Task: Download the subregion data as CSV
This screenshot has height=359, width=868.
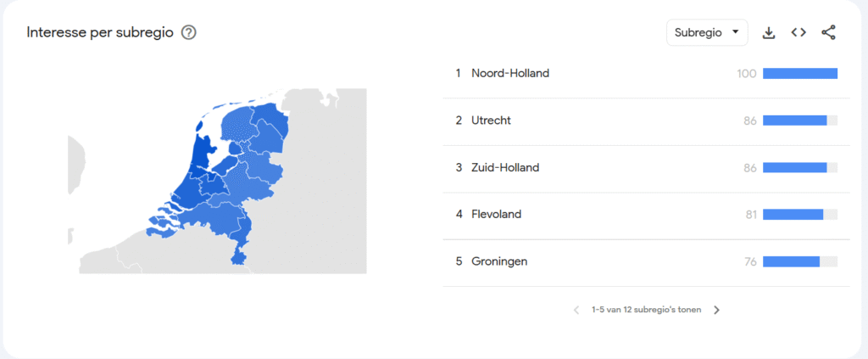Action: (769, 33)
